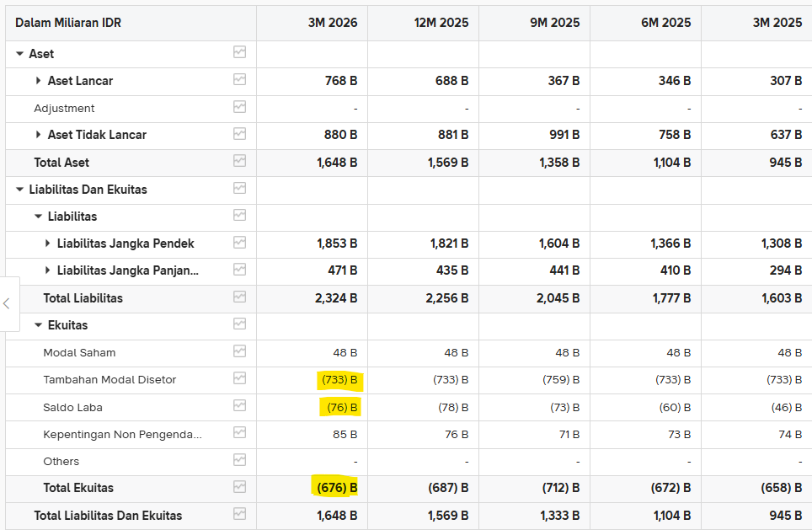
Task: Click the left side panel arrow handle
Action: click(7, 303)
